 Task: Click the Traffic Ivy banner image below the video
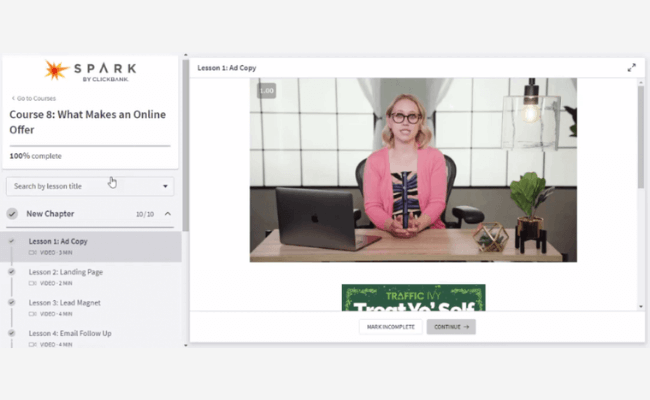click(x=413, y=297)
